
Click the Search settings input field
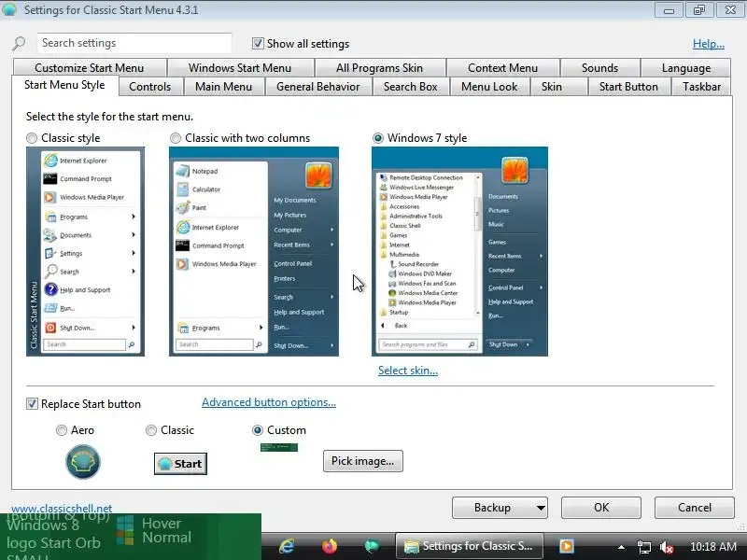(x=134, y=43)
